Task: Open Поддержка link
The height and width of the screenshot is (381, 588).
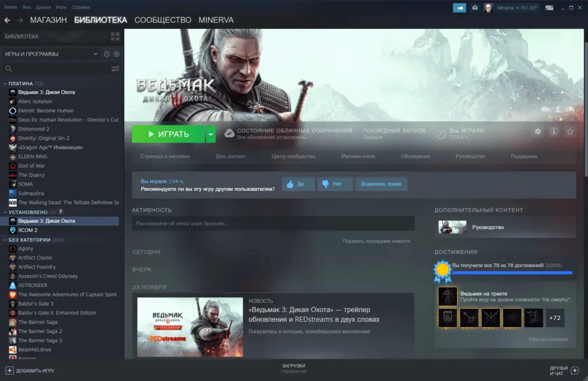Action: (x=524, y=156)
